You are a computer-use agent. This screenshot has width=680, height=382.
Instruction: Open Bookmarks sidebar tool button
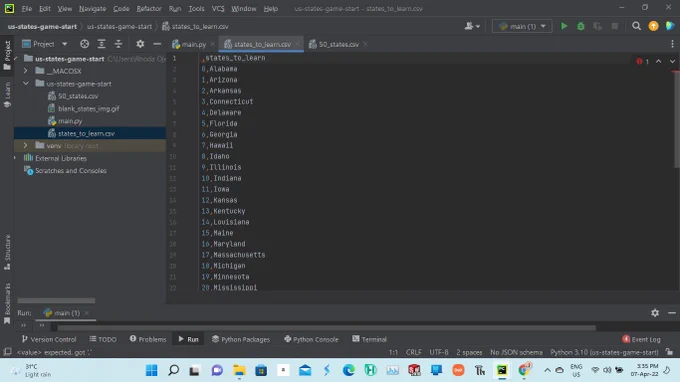pyautogui.click(x=7, y=304)
